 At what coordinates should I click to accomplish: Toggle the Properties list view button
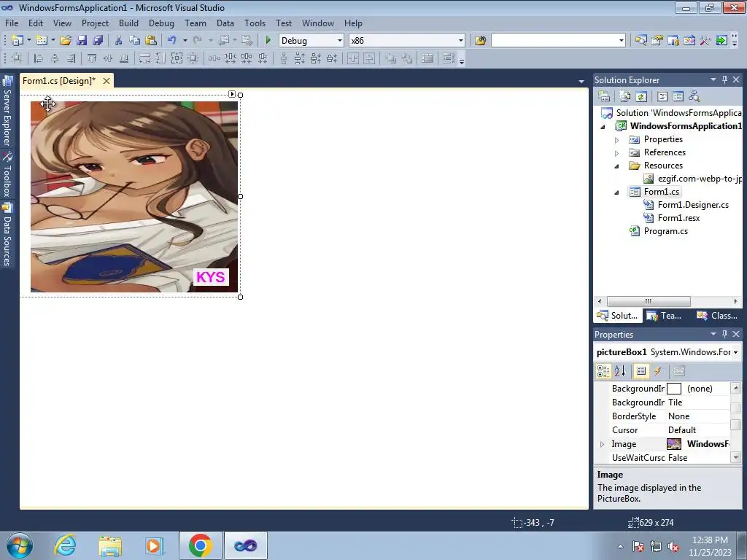[x=641, y=371]
